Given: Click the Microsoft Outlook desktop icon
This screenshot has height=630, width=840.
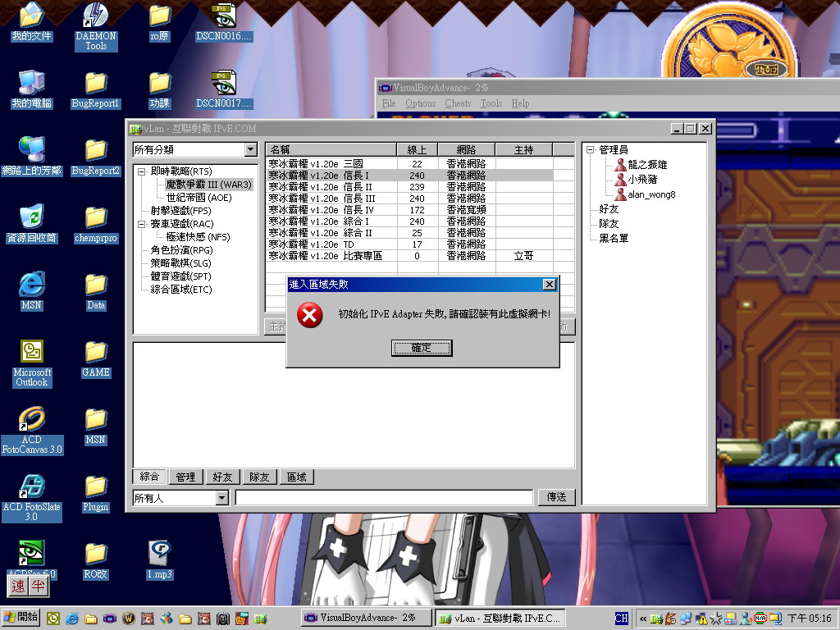Looking at the screenshot, I should coord(32,363).
